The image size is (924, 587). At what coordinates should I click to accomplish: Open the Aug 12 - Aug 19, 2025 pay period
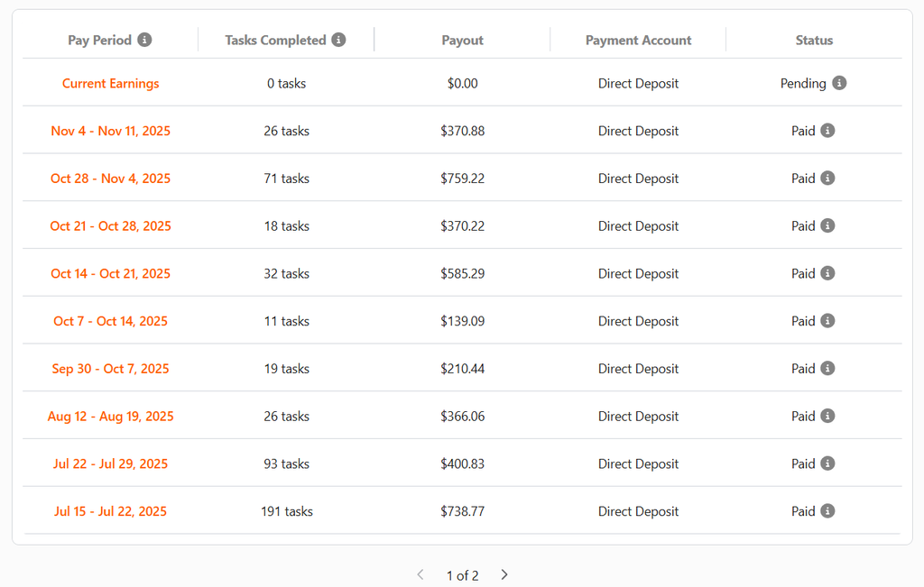tap(111, 417)
